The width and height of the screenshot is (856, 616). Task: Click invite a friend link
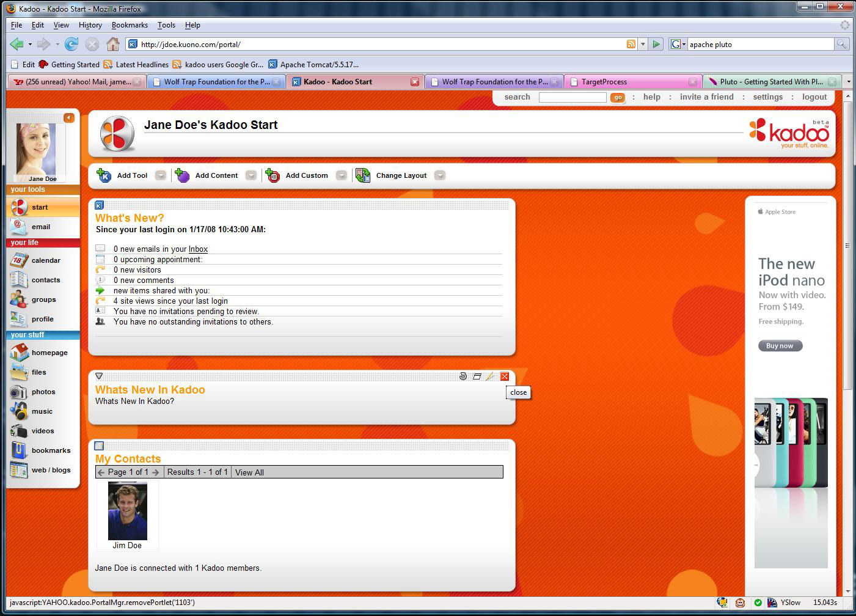[707, 97]
